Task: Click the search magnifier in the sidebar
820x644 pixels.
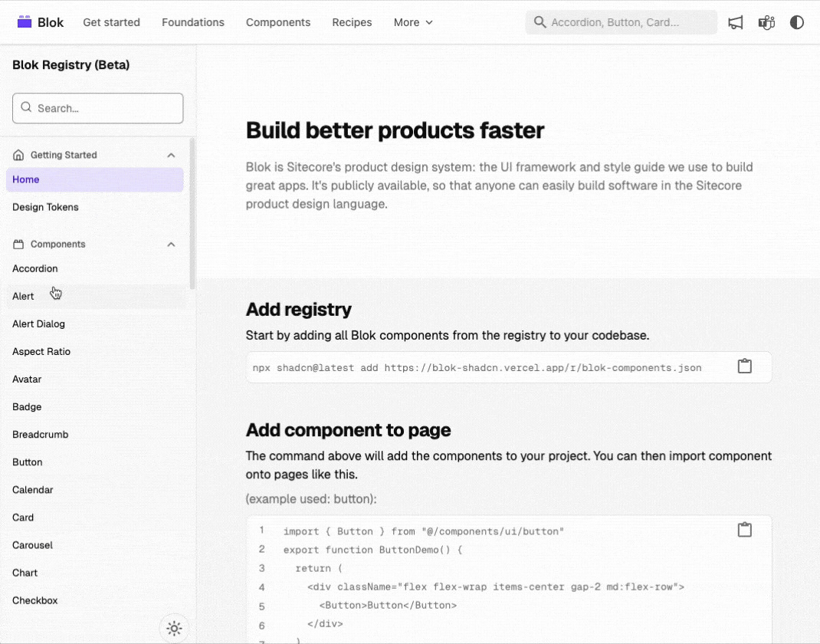Action: pos(27,108)
